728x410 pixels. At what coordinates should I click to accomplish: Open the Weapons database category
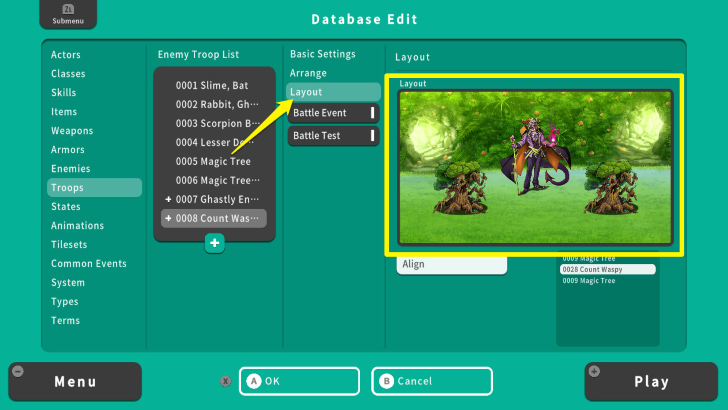point(72,130)
